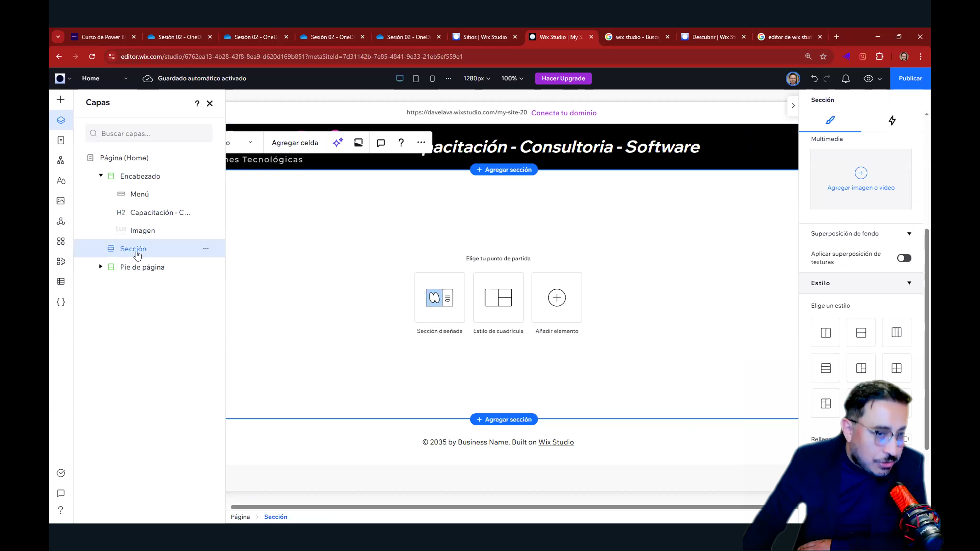Screen dimensions: 980x551
Task: Open the Site styles typography icon
Action: coord(61,180)
